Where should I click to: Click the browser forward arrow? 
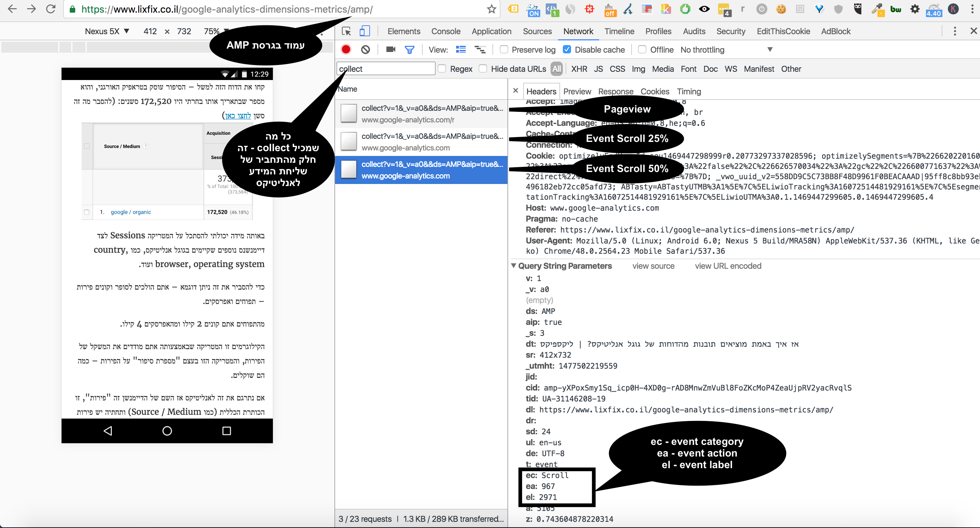pos(31,9)
